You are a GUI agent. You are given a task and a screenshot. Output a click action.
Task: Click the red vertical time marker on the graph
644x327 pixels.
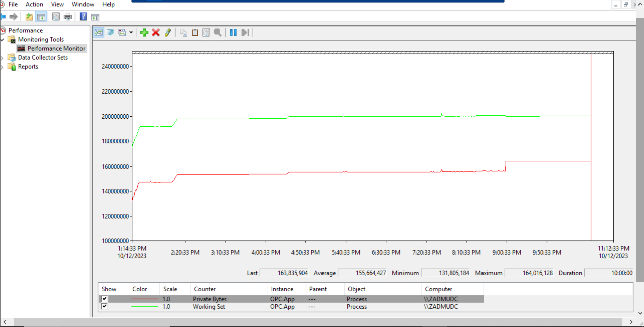click(591, 147)
